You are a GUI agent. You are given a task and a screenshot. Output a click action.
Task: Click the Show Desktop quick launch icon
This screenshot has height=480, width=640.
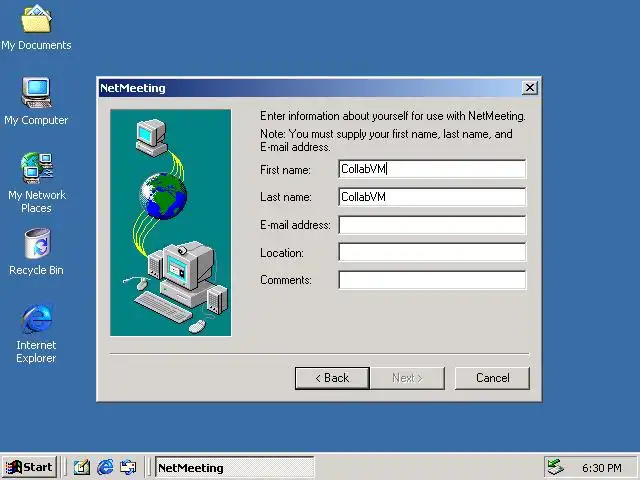[x=82, y=467]
